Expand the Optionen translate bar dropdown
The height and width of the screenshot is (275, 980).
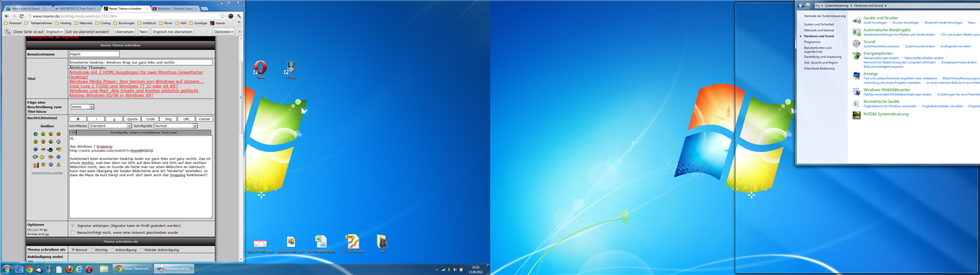pyautogui.click(x=223, y=32)
